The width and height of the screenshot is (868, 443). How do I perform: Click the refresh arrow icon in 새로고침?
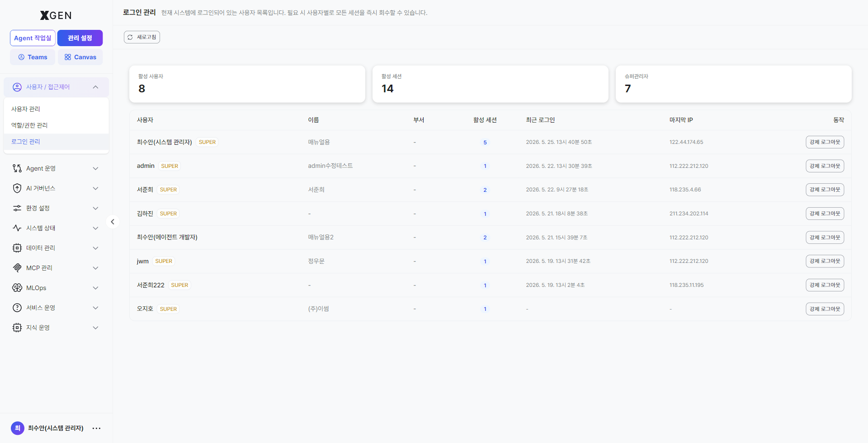pos(130,37)
